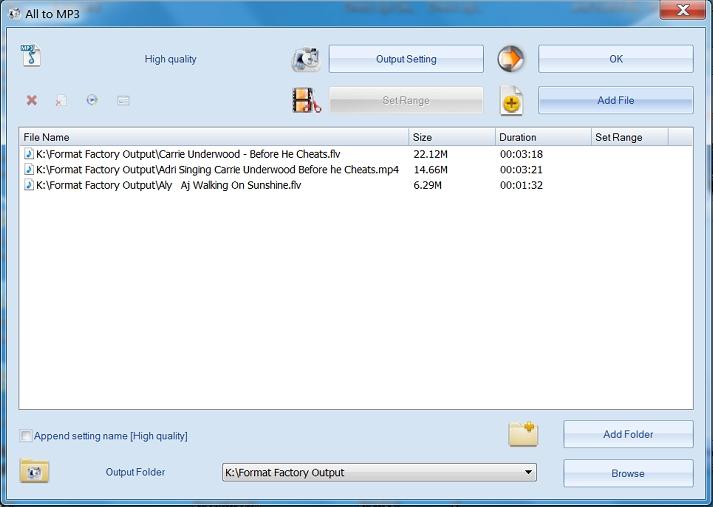The height and width of the screenshot is (507, 713).
Task: Click the Output Folder label
Action: point(135,472)
